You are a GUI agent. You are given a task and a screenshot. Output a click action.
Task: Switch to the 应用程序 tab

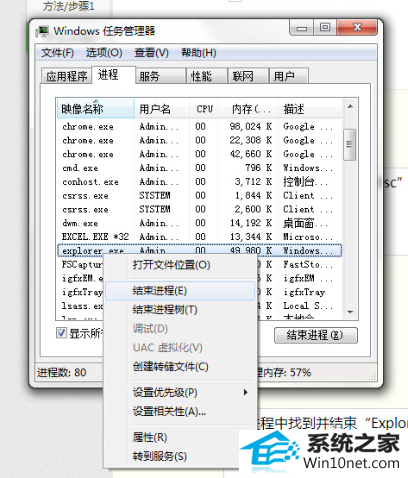(x=66, y=76)
